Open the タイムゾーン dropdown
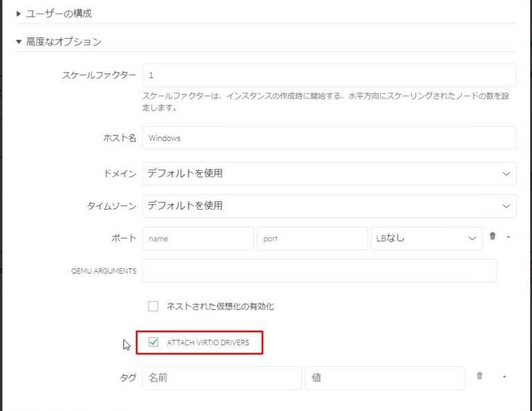Image resolution: width=532 pixels, height=411 pixels. (329, 205)
